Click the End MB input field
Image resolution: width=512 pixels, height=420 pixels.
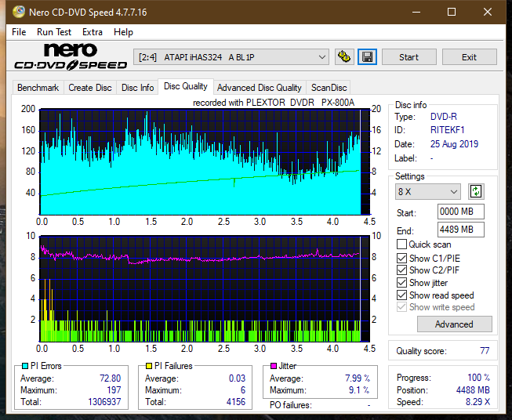tap(461, 230)
